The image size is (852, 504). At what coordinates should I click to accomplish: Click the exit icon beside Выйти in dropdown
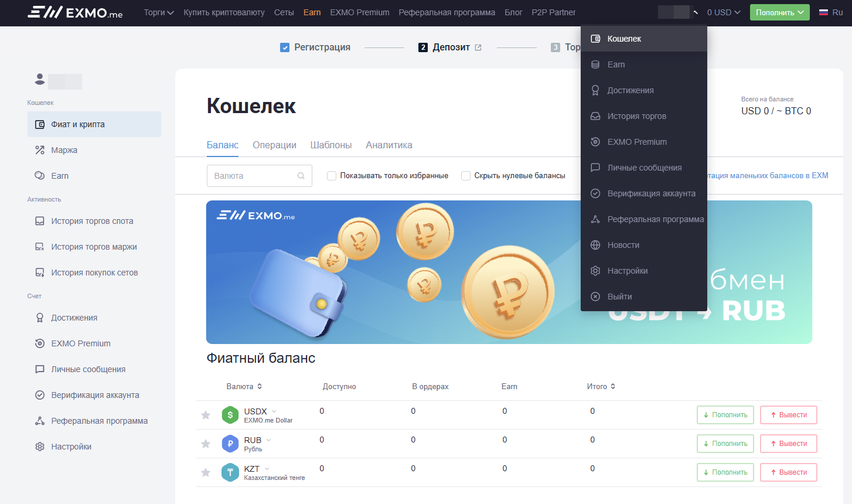coord(595,297)
